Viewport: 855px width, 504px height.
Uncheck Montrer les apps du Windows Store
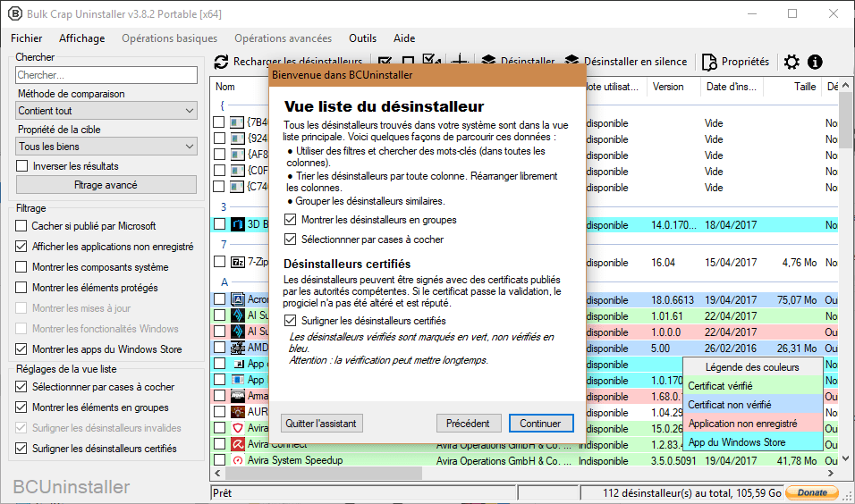tap(21, 349)
